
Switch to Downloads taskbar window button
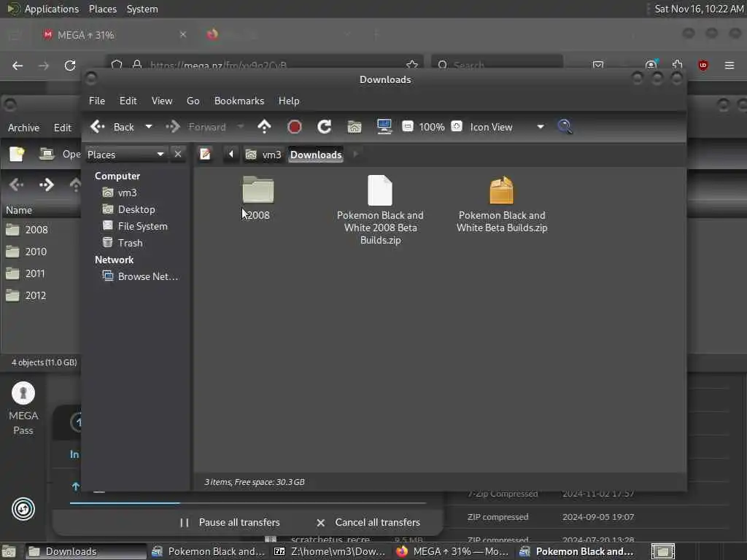[x=85, y=551]
